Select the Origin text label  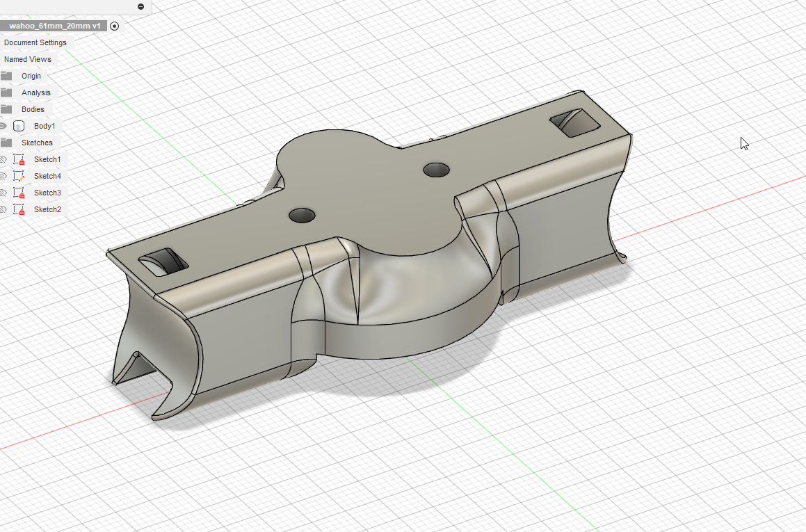tap(31, 76)
